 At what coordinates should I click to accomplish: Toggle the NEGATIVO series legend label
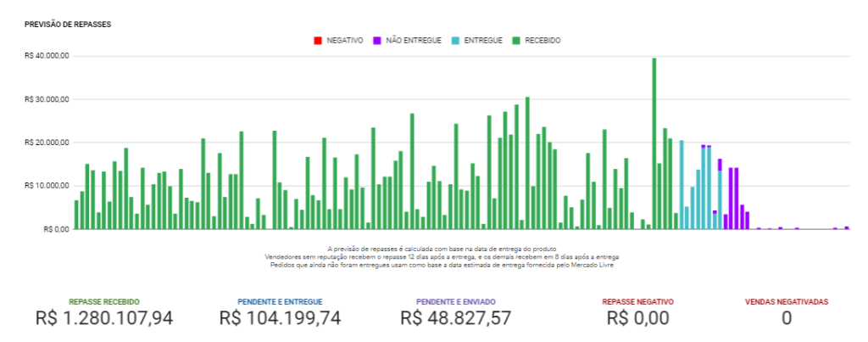point(345,41)
